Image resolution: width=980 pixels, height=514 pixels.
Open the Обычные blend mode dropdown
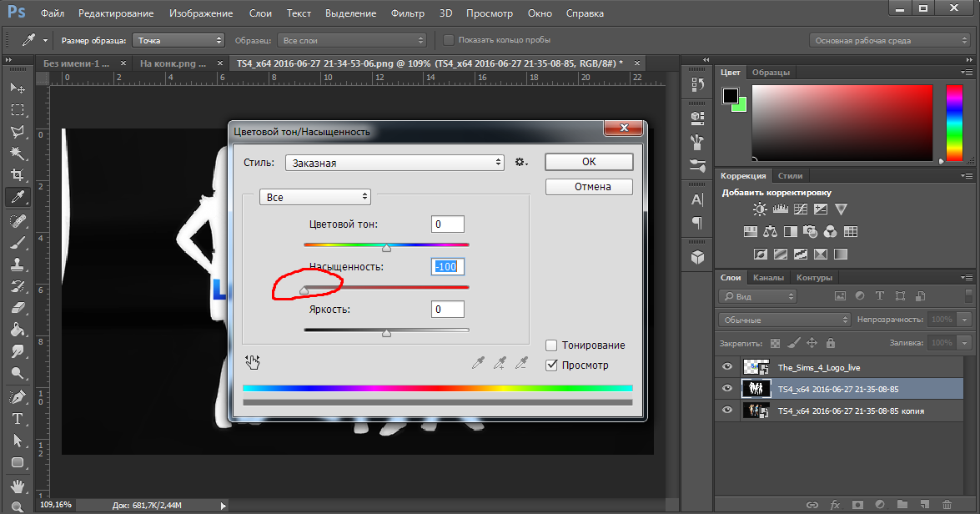(784, 320)
